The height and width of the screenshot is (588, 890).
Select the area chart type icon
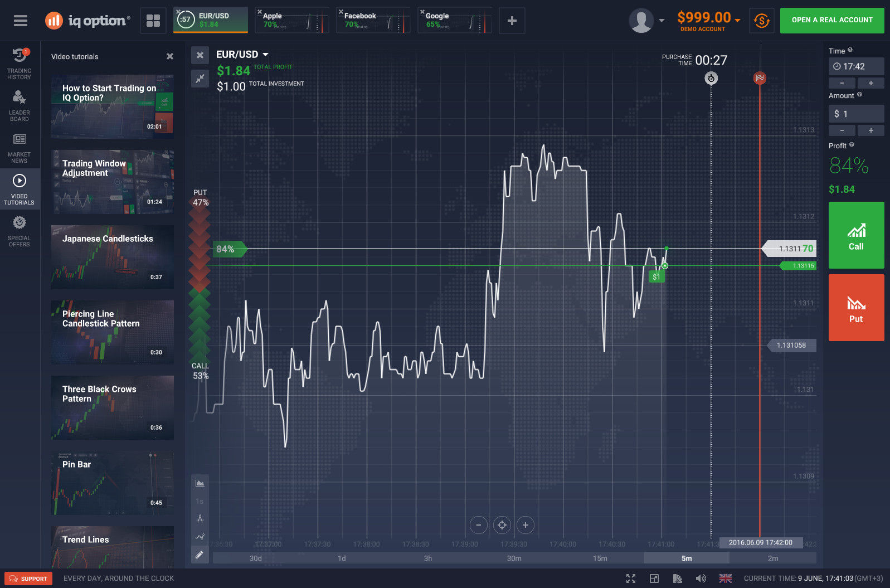click(200, 483)
